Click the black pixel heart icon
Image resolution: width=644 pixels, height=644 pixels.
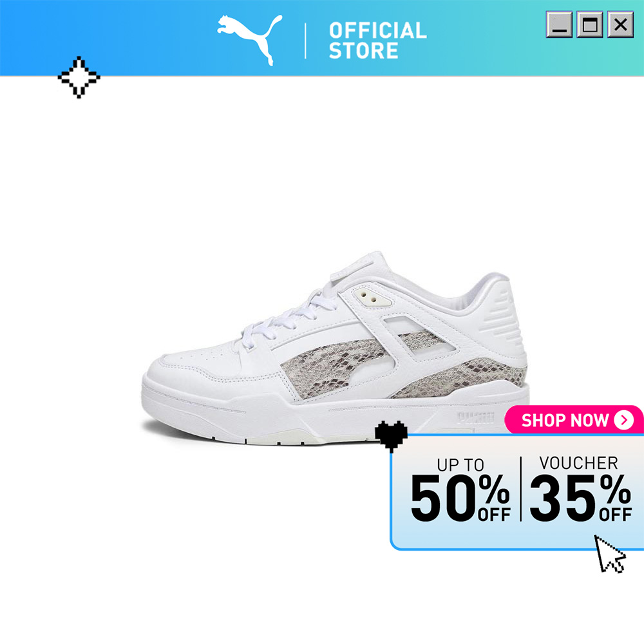tap(391, 436)
